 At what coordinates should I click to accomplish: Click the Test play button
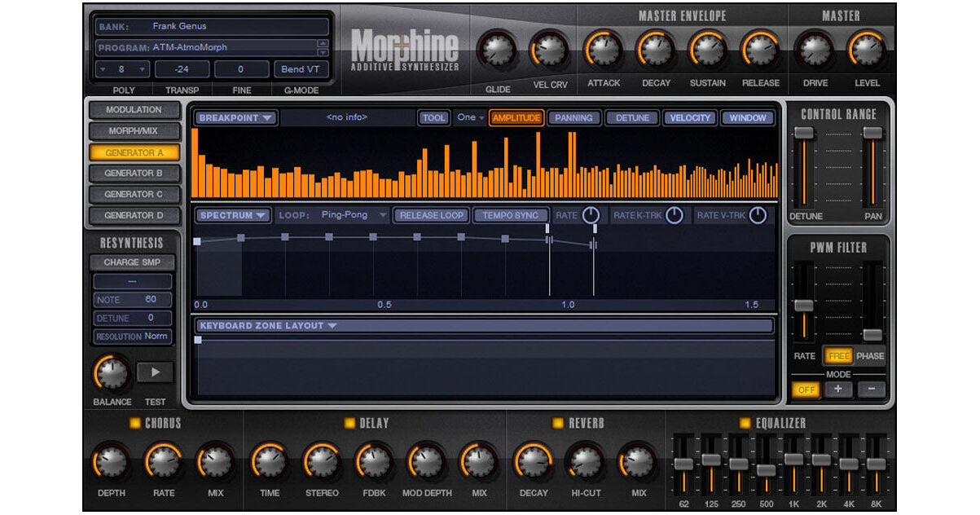156,372
